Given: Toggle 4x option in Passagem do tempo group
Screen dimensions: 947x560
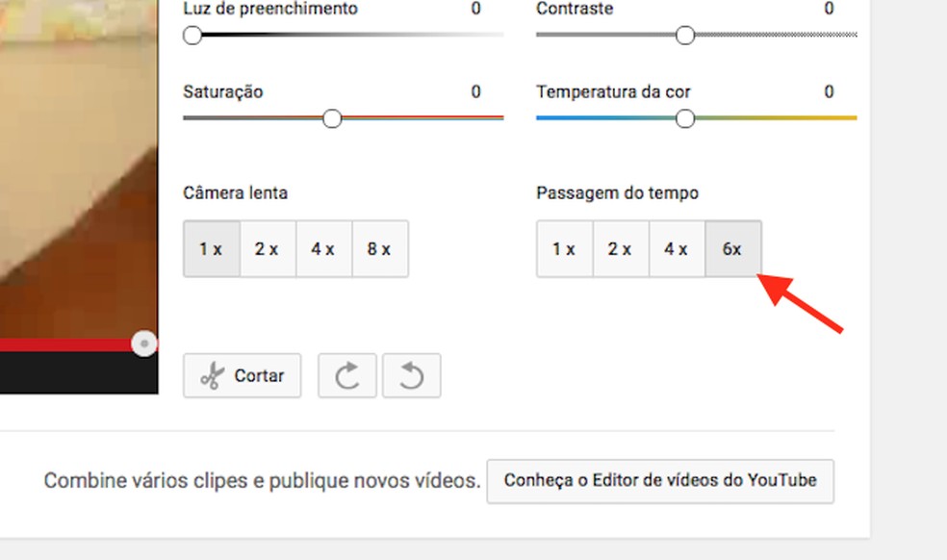Looking at the screenshot, I should [x=677, y=248].
